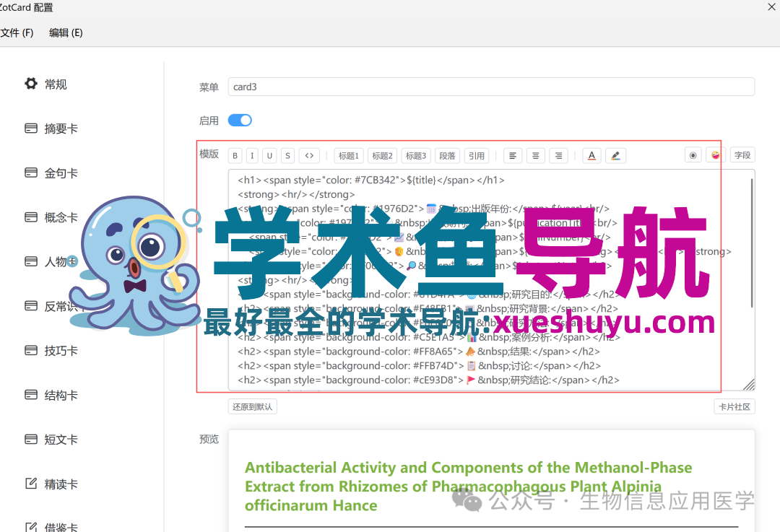
Task: Apply 标题2 heading style
Action: [x=383, y=156]
